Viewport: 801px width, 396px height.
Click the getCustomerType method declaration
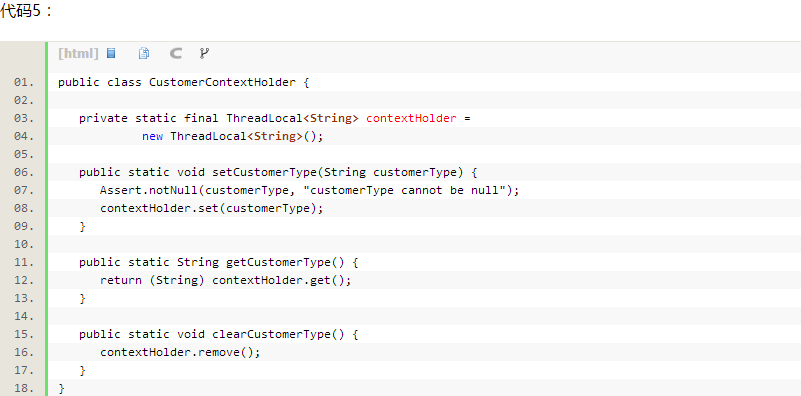[x=219, y=263]
